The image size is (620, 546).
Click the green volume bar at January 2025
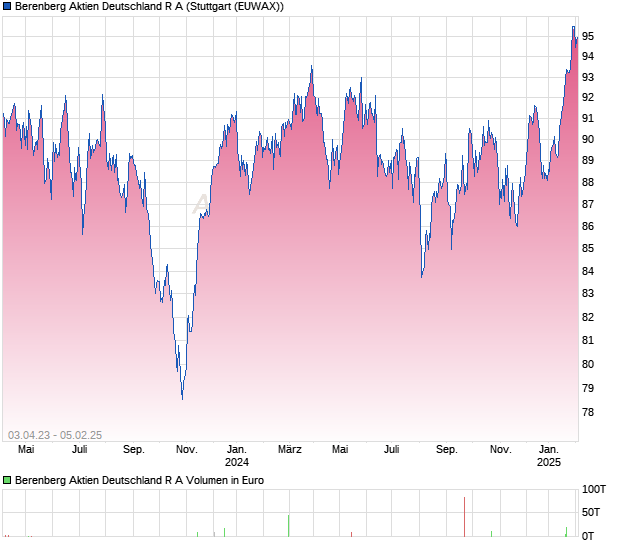[x=566, y=532]
